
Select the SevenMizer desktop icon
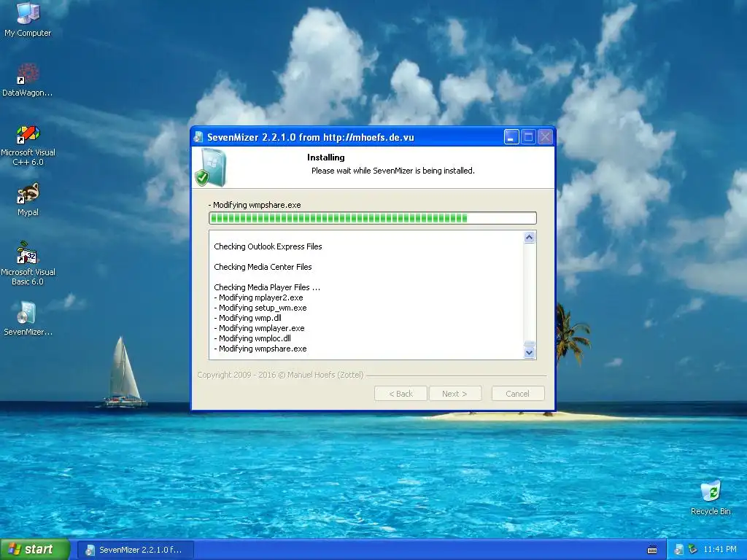(x=28, y=319)
